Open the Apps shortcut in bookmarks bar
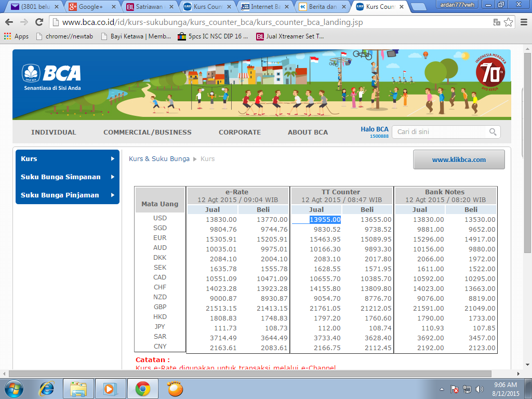 pos(16,36)
